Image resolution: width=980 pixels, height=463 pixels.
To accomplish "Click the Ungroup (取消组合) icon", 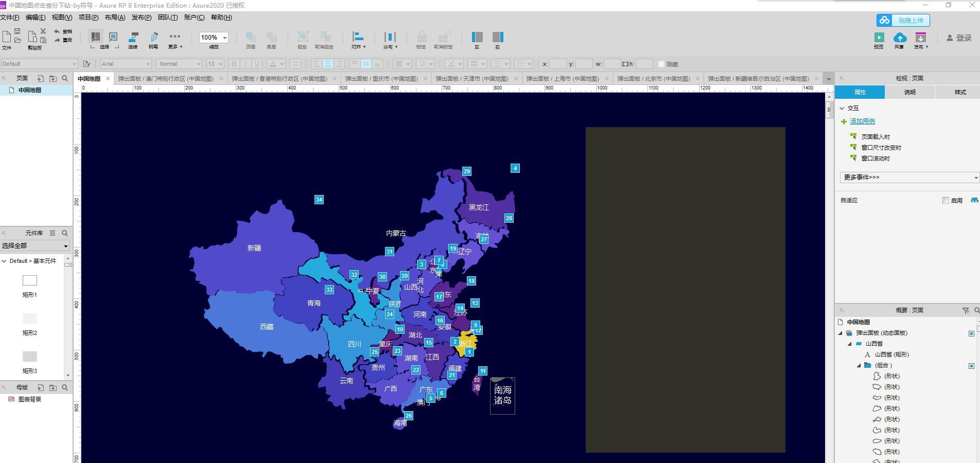I will (325, 37).
